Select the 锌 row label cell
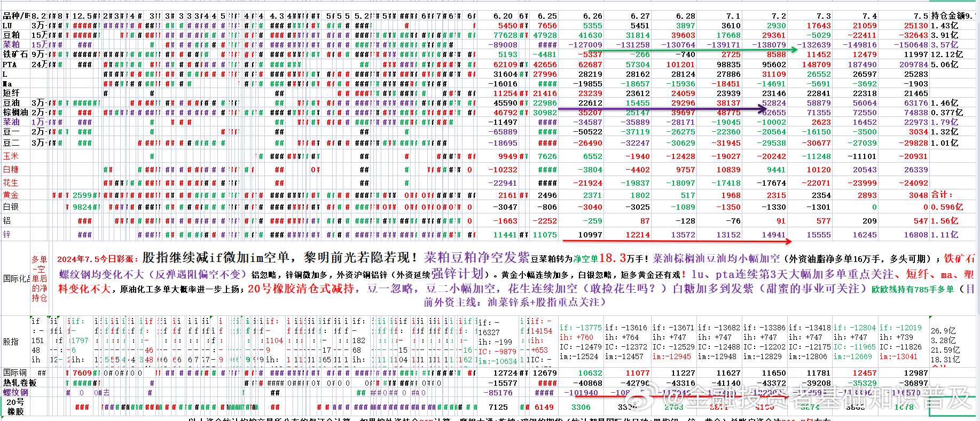This screenshot has width=980, height=421. [x=16, y=234]
